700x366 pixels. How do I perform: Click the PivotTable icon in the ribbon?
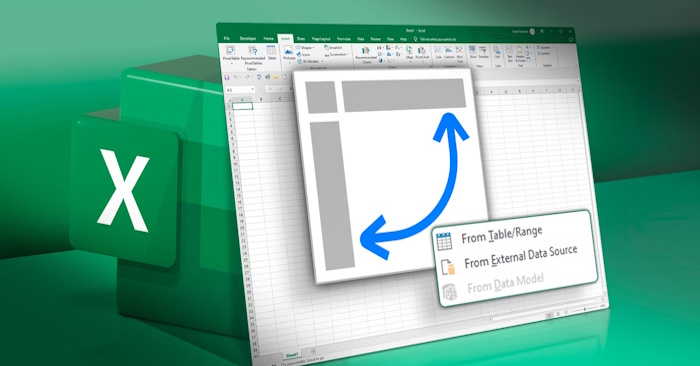tap(230, 50)
